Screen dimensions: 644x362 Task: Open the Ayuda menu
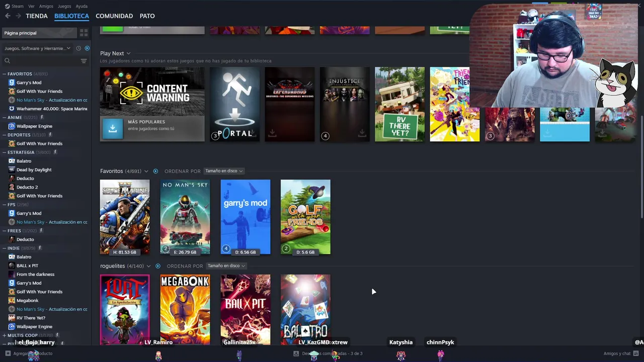click(x=82, y=6)
